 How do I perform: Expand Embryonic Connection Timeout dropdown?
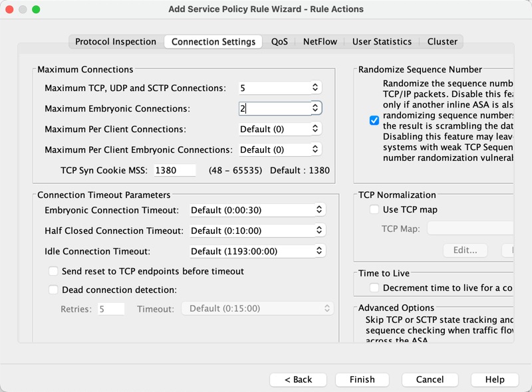(x=320, y=210)
